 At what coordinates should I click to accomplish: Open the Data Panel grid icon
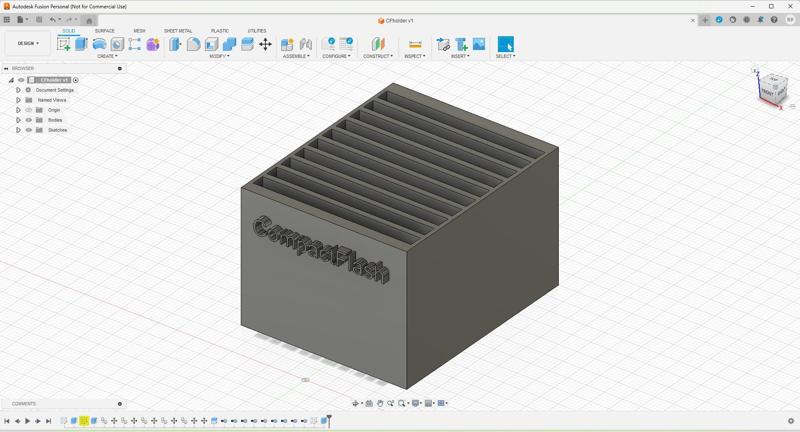tap(7, 20)
